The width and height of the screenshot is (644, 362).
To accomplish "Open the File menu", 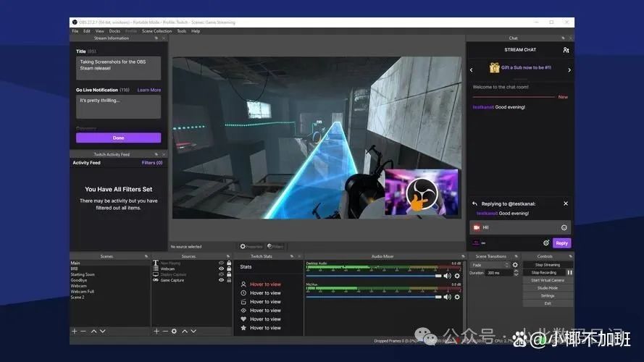I will 75,31.
